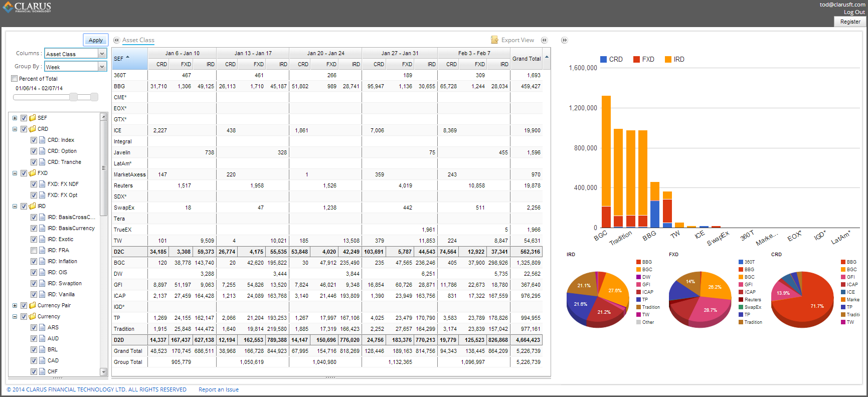Click the double-right arrow icon above the chart
The width and height of the screenshot is (868, 397).
pos(564,40)
